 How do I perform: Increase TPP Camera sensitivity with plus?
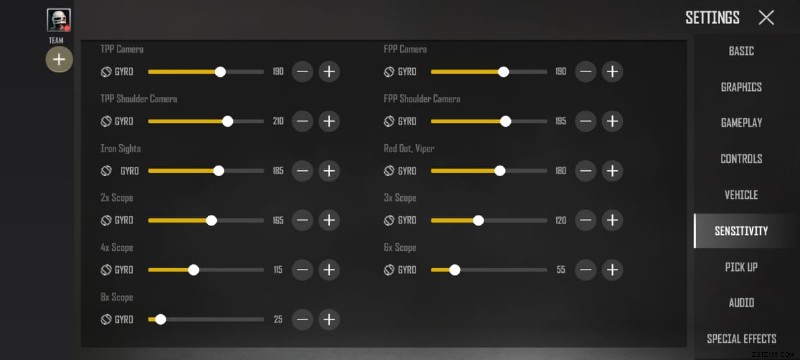329,71
